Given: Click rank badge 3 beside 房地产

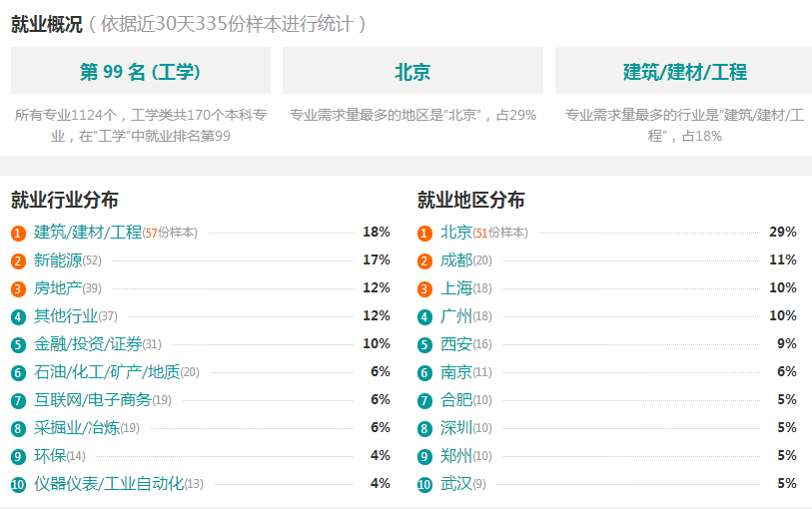Looking at the screenshot, I should 18,289.
